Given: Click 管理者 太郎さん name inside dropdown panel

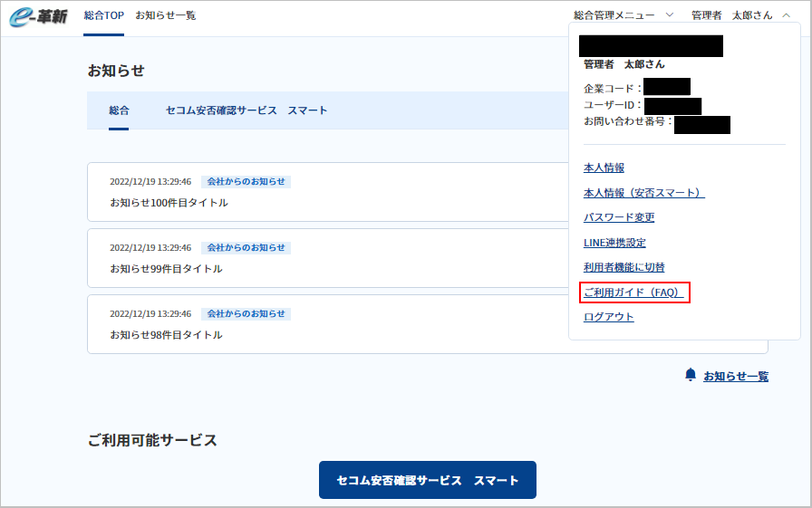Looking at the screenshot, I should point(624,64).
